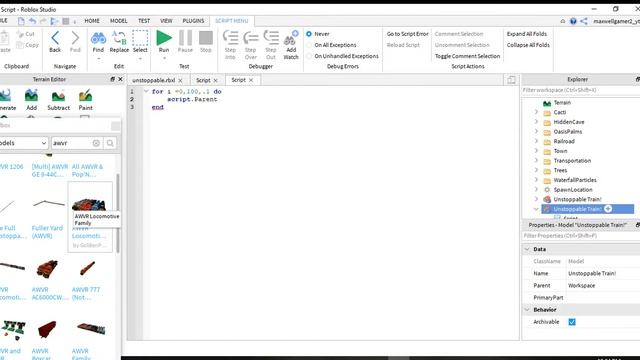Click the AWVR 777 model link

point(86,293)
